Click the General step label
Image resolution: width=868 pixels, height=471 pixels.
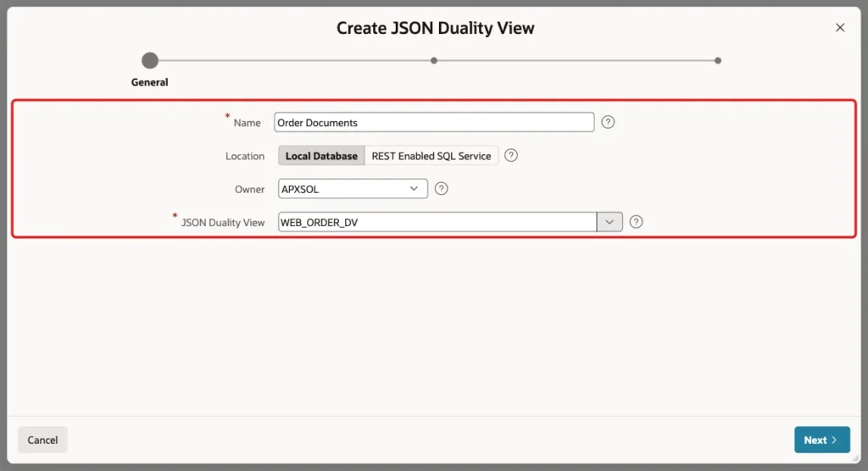tap(149, 82)
